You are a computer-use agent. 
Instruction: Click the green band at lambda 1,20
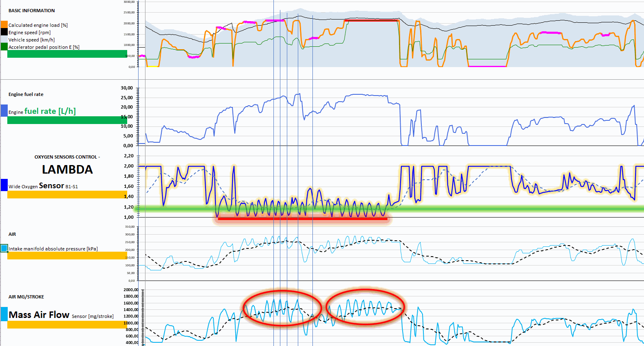click(488, 209)
